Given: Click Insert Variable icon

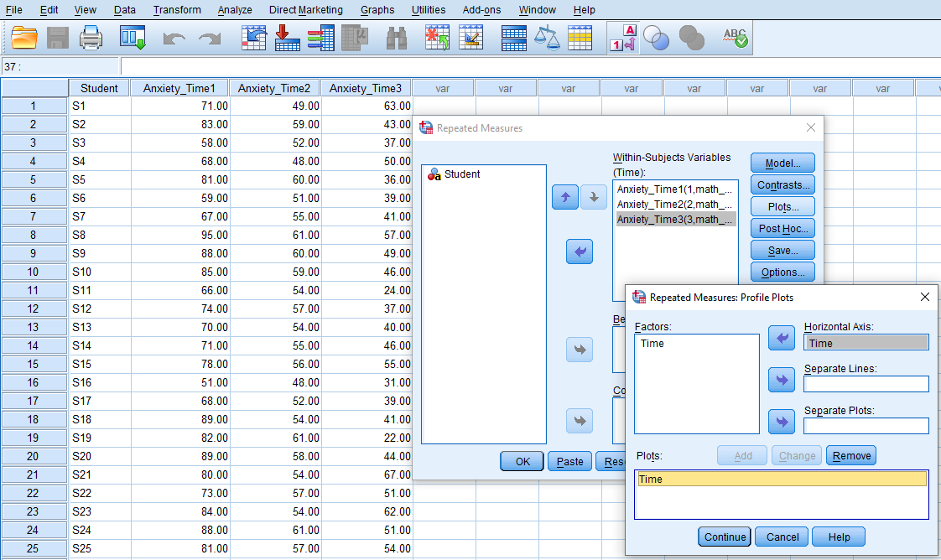Looking at the screenshot, I should pyautogui.click(x=470, y=38).
